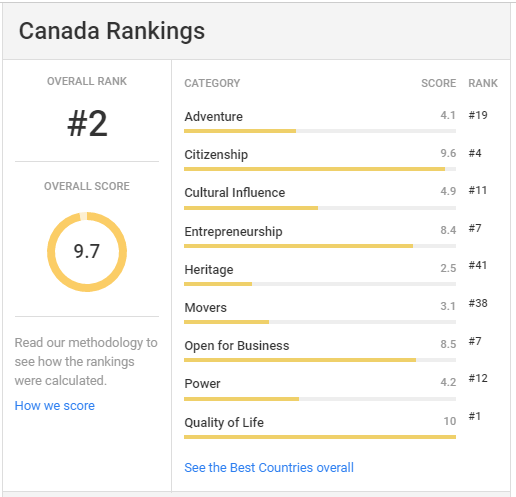516x497 pixels.
Task: Click the Canada Rankings heading
Action: (x=112, y=31)
